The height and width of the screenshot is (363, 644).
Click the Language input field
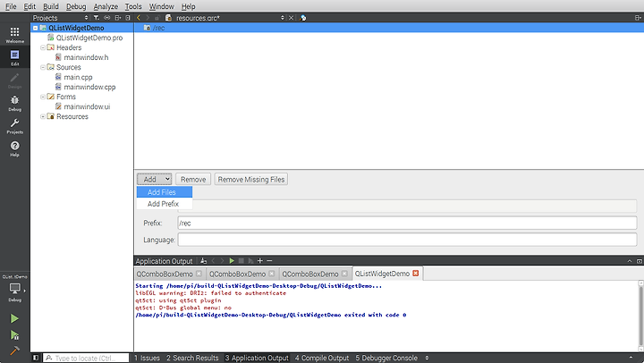(x=407, y=240)
